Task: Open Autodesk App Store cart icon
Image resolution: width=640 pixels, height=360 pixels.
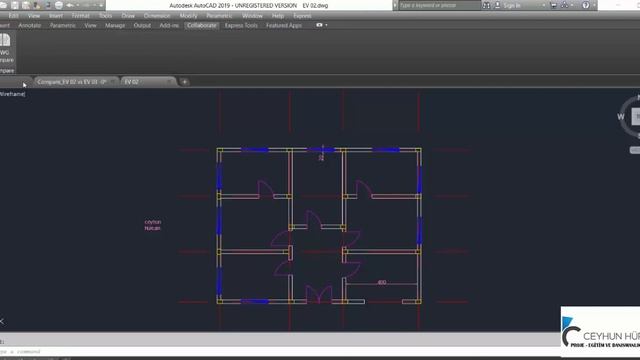Action: (553, 5)
